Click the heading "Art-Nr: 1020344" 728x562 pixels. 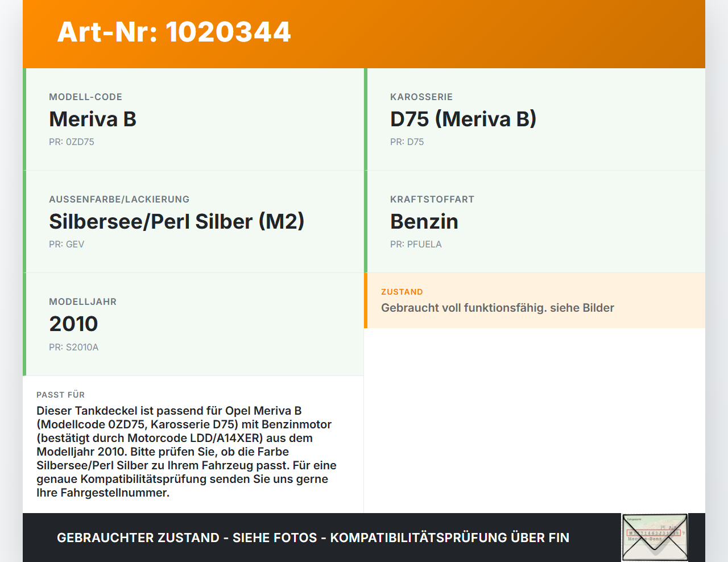tap(174, 32)
